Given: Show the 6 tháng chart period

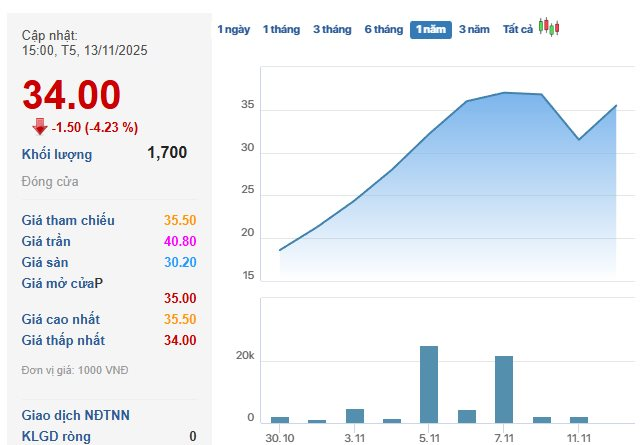Looking at the screenshot, I should coord(383,30).
